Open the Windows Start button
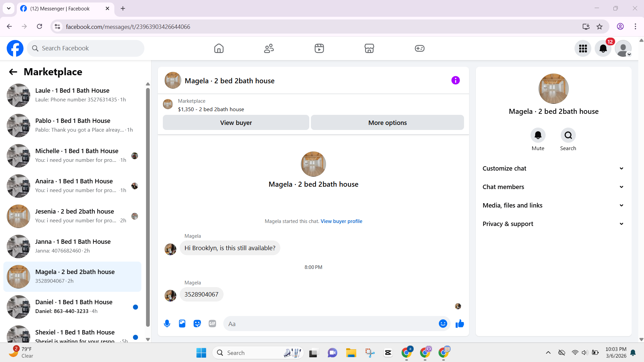This screenshot has width=644, height=362. click(x=201, y=353)
